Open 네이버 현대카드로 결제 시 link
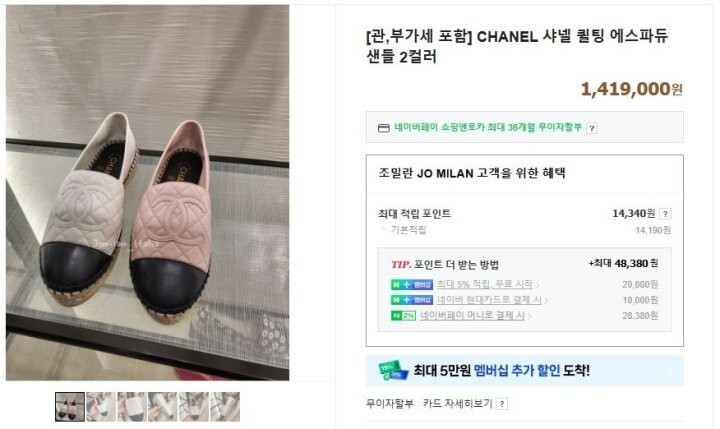The height and width of the screenshot is (429, 720). (x=489, y=300)
